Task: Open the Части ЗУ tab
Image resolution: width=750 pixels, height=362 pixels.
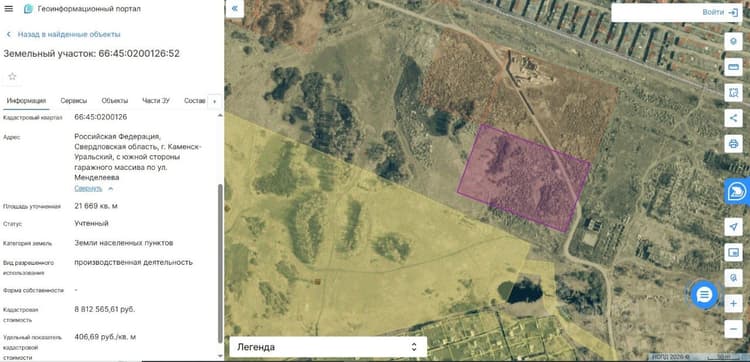Action: pyautogui.click(x=156, y=101)
